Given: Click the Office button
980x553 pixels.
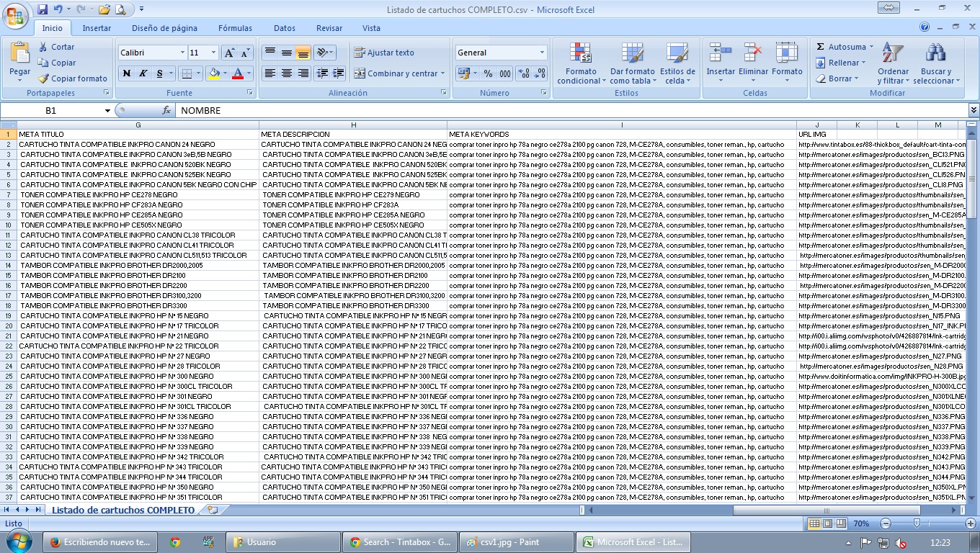Looking at the screenshot, I should click(15, 15).
